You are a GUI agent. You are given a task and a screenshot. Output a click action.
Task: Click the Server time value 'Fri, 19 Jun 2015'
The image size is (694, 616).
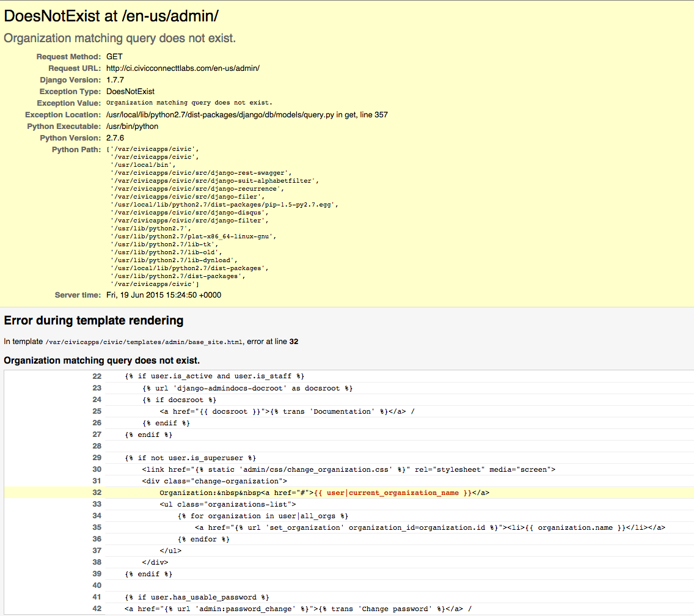tap(164, 295)
